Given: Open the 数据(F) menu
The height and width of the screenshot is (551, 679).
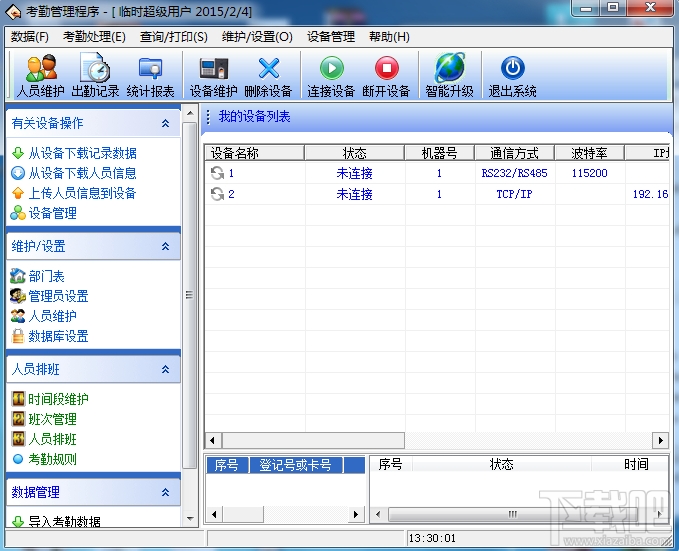Looking at the screenshot, I should (29, 37).
